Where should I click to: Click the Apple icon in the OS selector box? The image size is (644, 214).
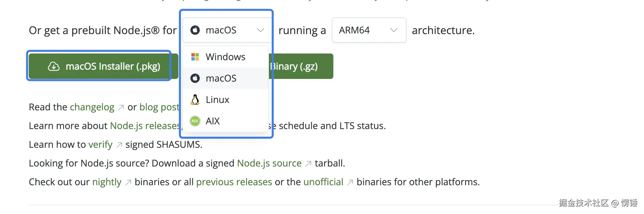pos(195,30)
